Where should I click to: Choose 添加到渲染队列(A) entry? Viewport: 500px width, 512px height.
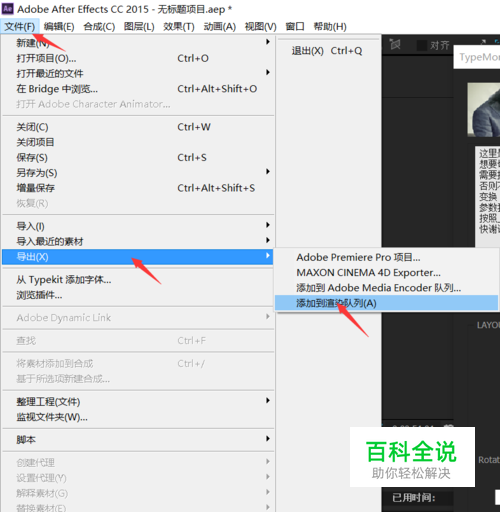tap(386, 303)
